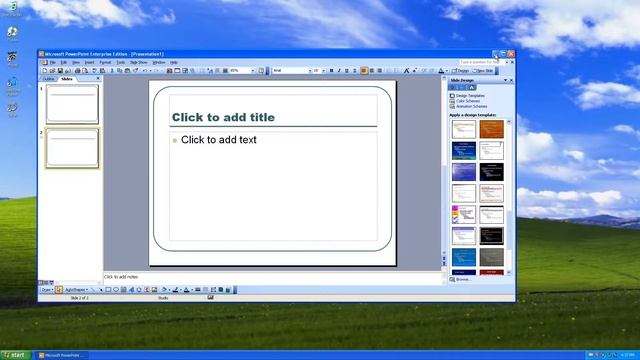640x360 pixels.
Task: Apply the orange design template thumbnail
Action: (491, 129)
